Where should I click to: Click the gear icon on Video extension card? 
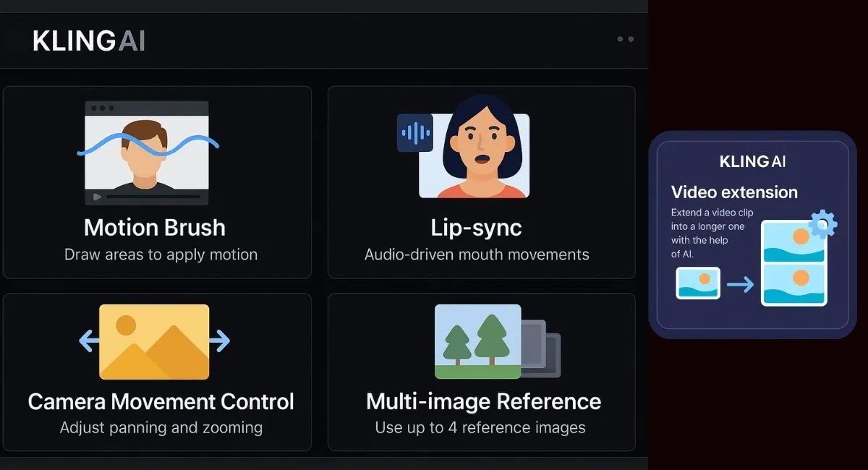pyautogui.click(x=822, y=224)
